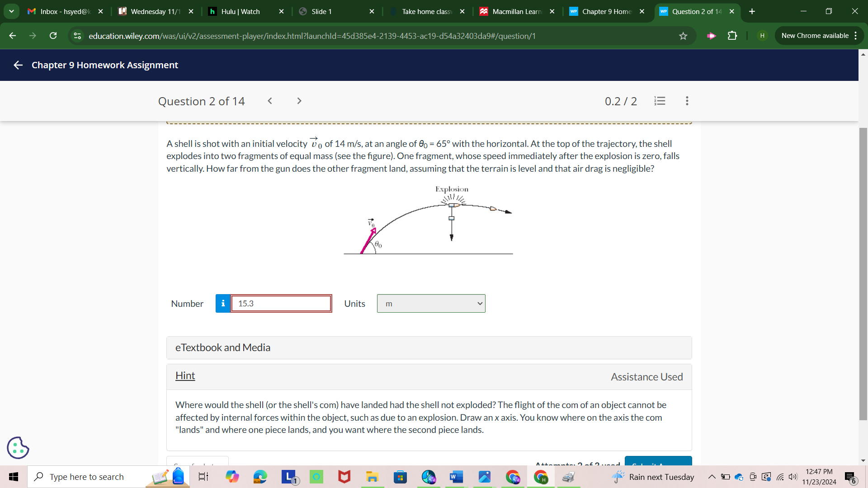This screenshot has width=868, height=488.
Task: Switch to the Slide 1 tab
Action: pos(321,11)
